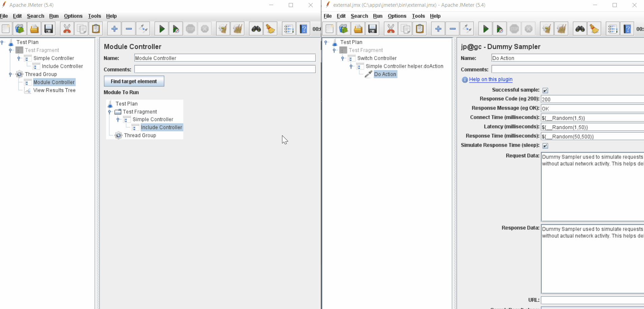Click Expand All plus icon in external.jmx window
Image resolution: width=644 pixels, height=309 pixels.
[x=438, y=29]
